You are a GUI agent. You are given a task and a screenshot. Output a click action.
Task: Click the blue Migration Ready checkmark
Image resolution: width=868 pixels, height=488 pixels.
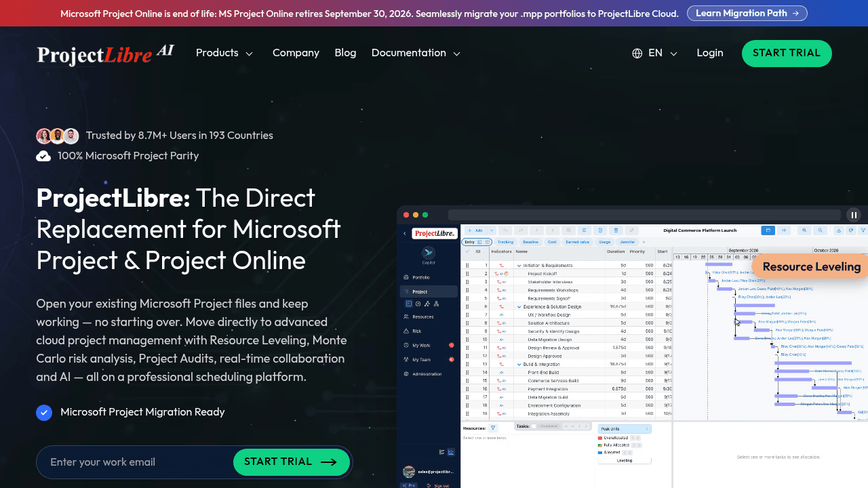(x=44, y=412)
